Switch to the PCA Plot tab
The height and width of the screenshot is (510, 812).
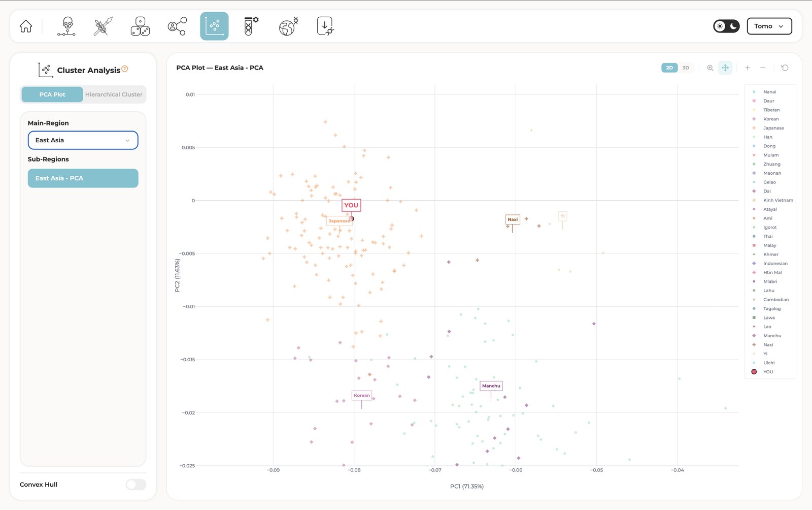coord(52,94)
